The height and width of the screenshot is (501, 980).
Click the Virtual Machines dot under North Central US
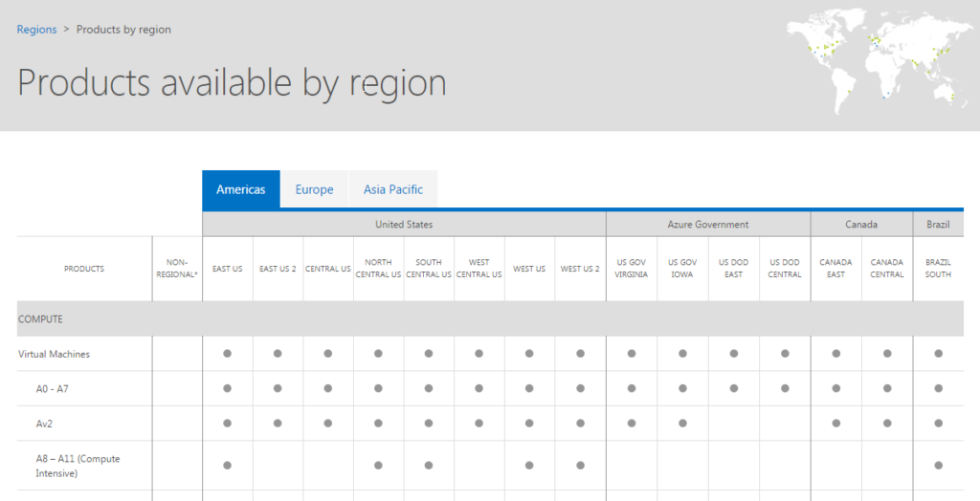(378, 354)
